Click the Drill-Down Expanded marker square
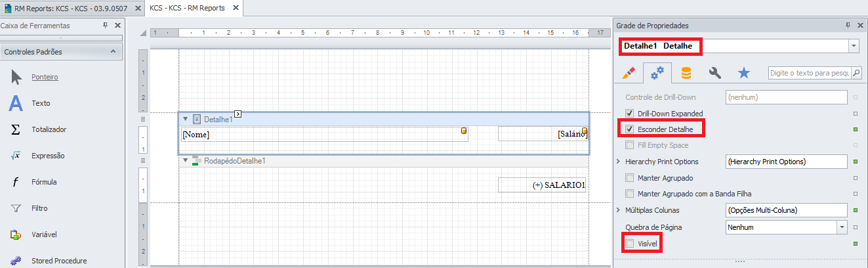Image resolution: width=868 pixels, height=268 pixels. coord(856,113)
